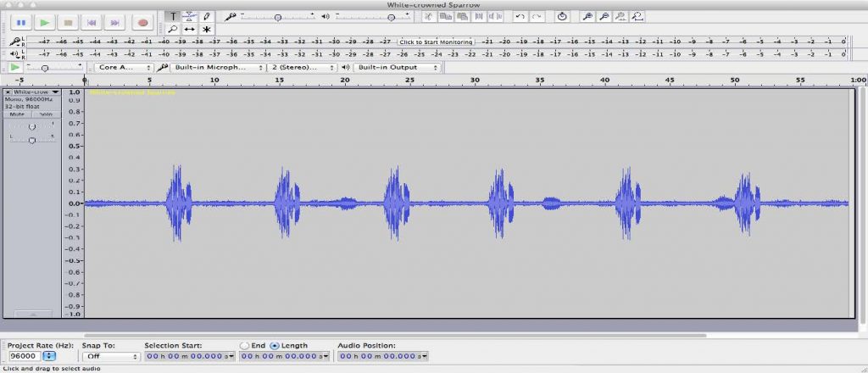The image size is (868, 373).
Task: Click to Start Monitoring on record meter
Action: click(437, 42)
